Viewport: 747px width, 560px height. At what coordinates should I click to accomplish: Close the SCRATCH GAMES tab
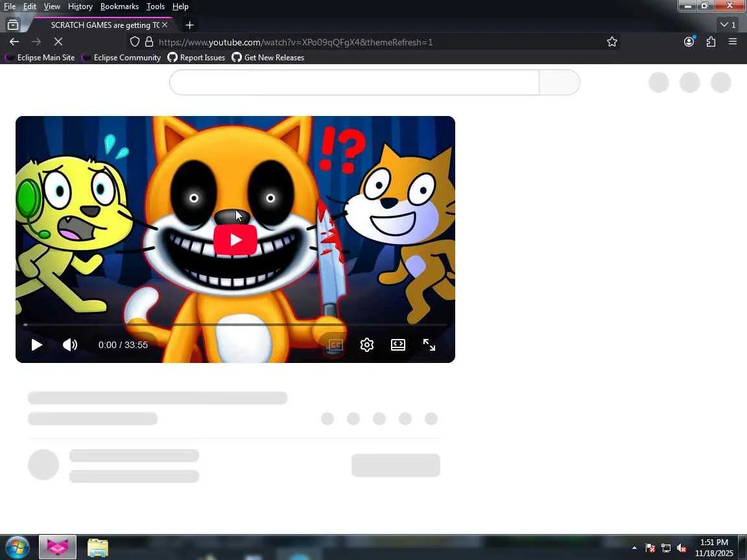point(165,24)
